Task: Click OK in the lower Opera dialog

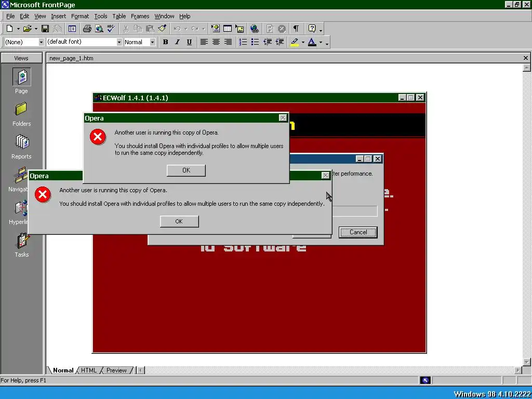Action: point(179,221)
